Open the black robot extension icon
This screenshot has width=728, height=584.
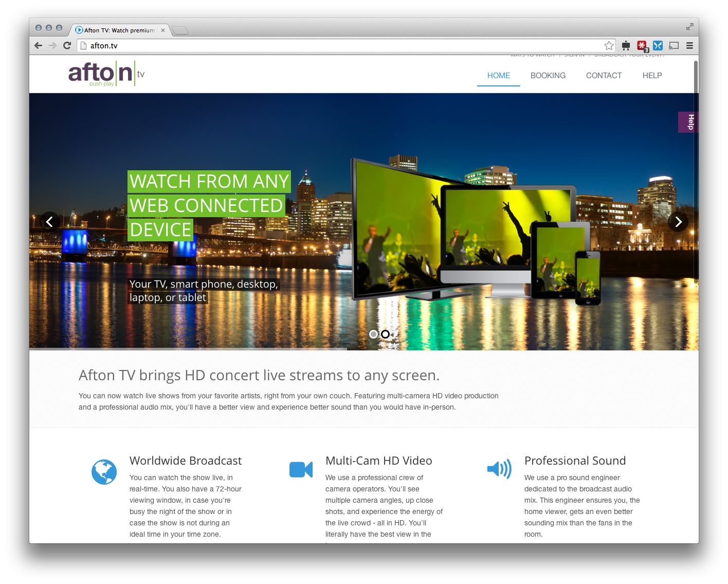click(x=626, y=46)
